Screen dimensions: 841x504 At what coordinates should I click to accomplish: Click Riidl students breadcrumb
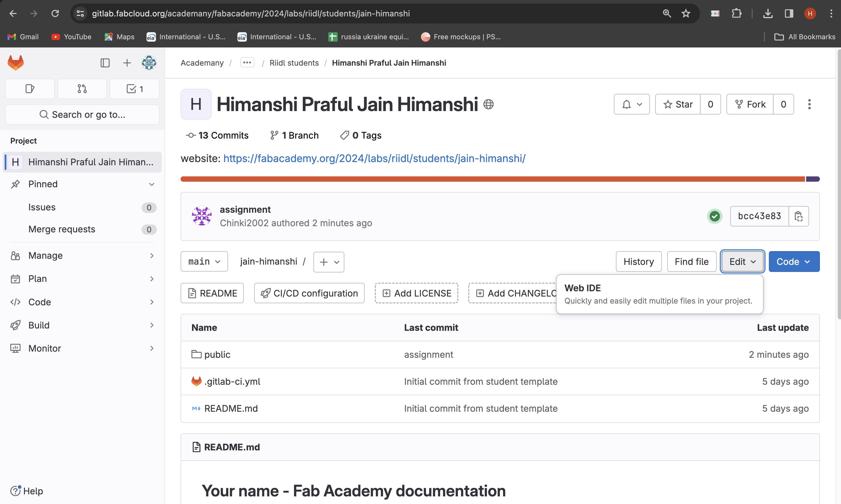click(294, 63)
